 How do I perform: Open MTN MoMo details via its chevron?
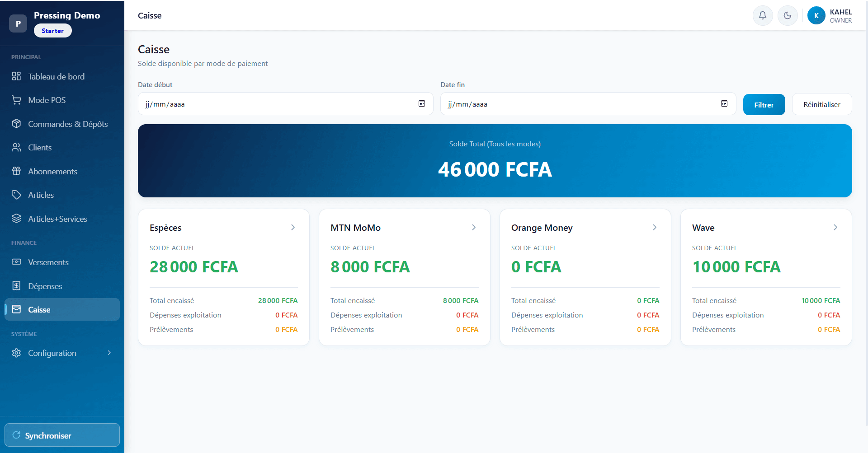point(474,228)
